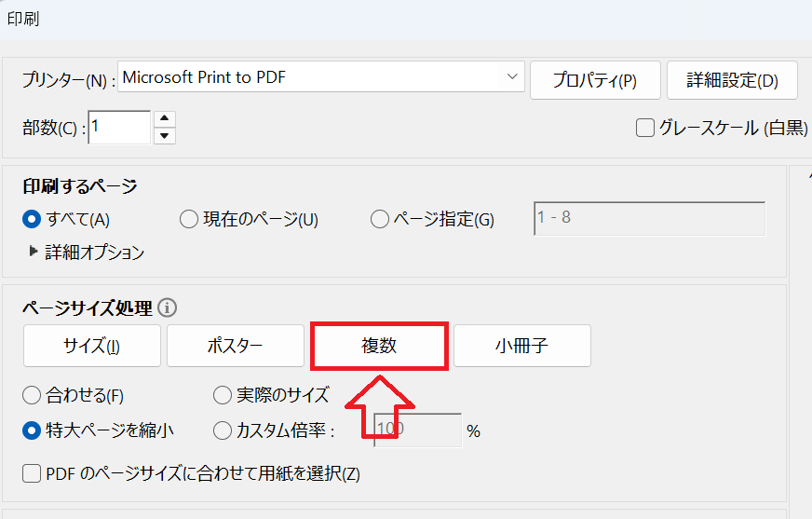Expand 詳細オプション disclosure triangle
Screen dimensions: 812x519
tap(34, 252)
